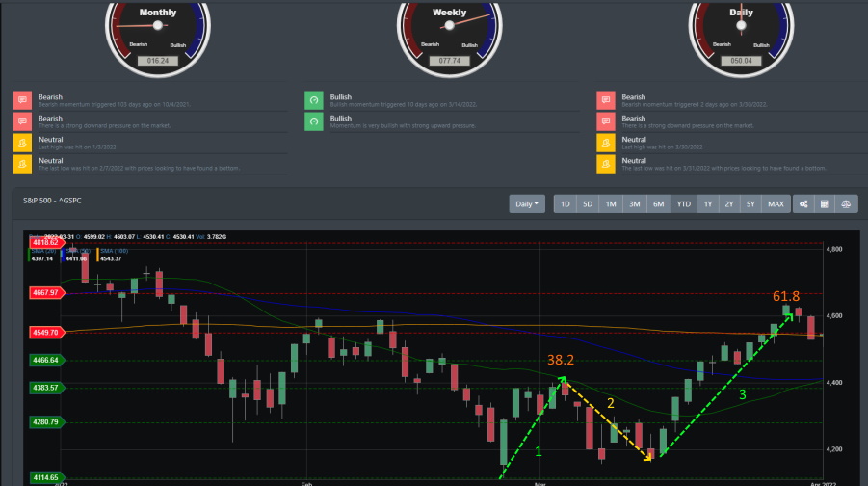Switch chart to 3M range
868x486 pixels.
[x=635, y=203]
